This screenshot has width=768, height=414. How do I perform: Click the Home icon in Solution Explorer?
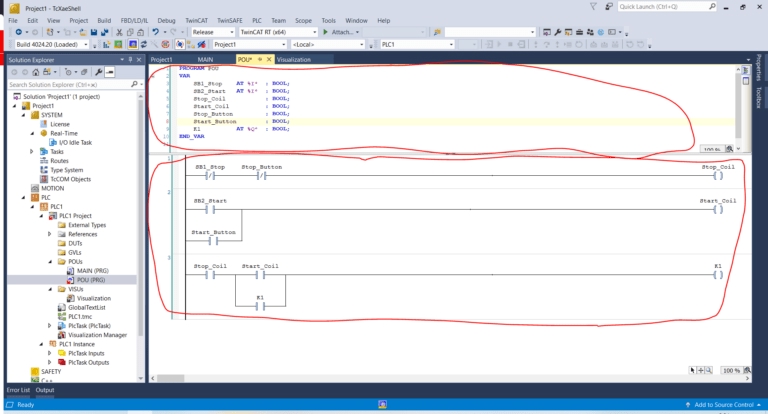point(35,72)
